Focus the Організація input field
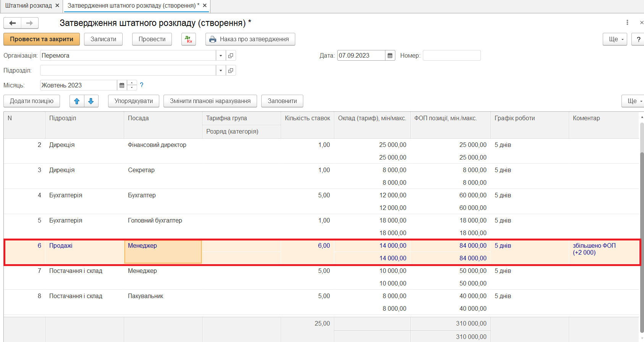 pos(128,56)
